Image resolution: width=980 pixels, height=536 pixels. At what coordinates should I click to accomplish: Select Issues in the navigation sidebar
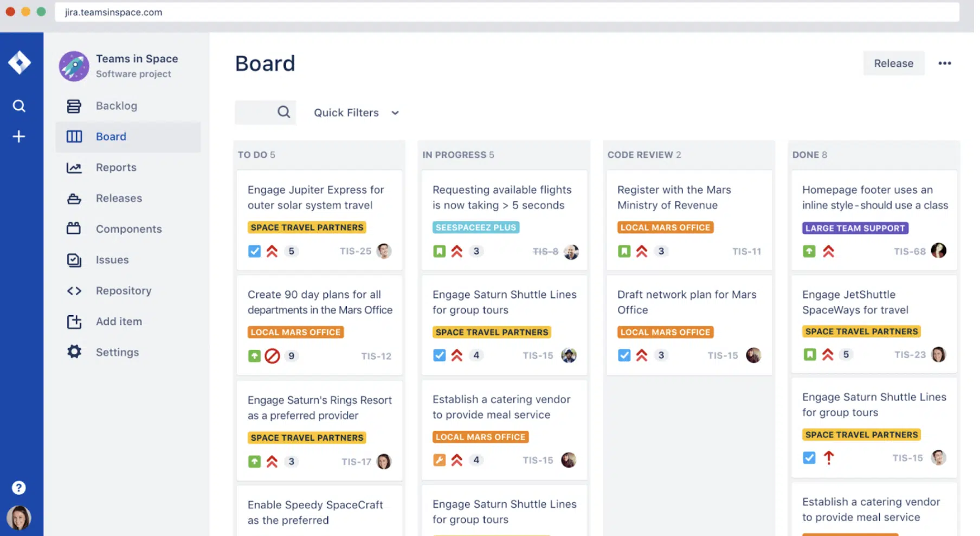pyautogui.click(x=112, y=260)
